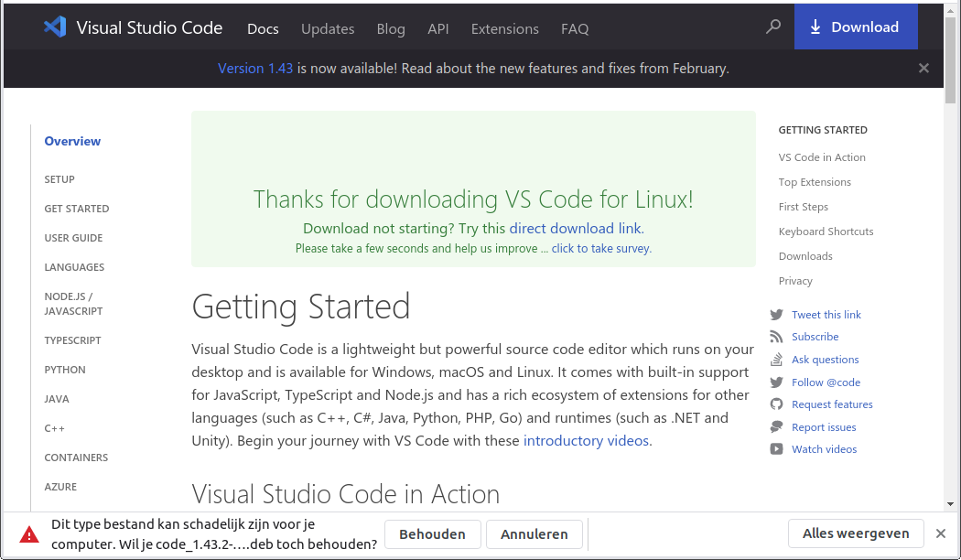Click the Alles weergeven button
Image resolution: width=961 pixels, height=560 pixels.
(x=856, y=533)
